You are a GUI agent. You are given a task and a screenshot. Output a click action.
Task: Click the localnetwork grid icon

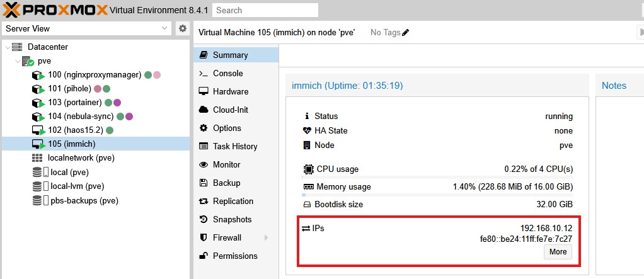click(37, 158)
